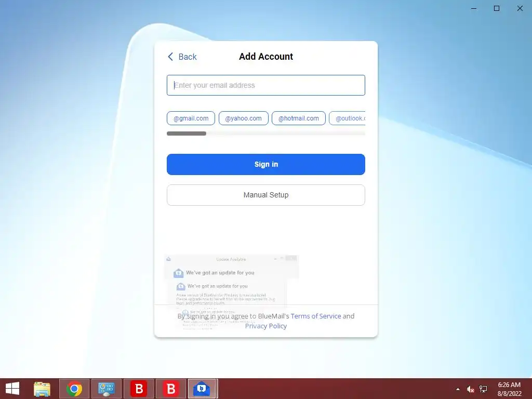Open the Control Panel taskbar icon
This screenshot has width=532, height=399.
(x=106, y=389)
